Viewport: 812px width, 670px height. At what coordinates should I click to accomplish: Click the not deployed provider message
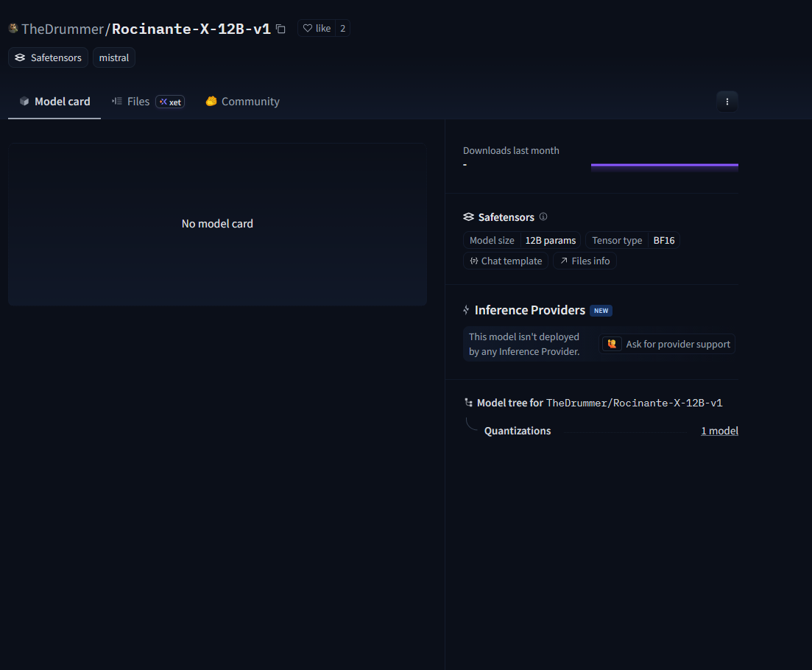coord(524,344)
